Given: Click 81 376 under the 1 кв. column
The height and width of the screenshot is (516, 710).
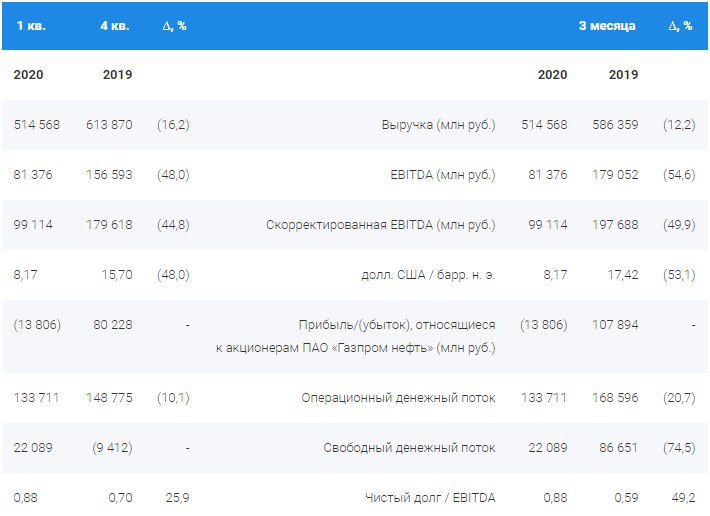Looking at the screenshot, I should 33,175.
